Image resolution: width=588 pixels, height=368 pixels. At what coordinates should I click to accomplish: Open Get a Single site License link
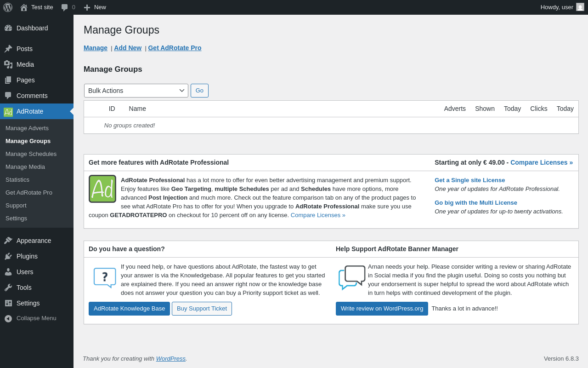click(x=469, y=180)
